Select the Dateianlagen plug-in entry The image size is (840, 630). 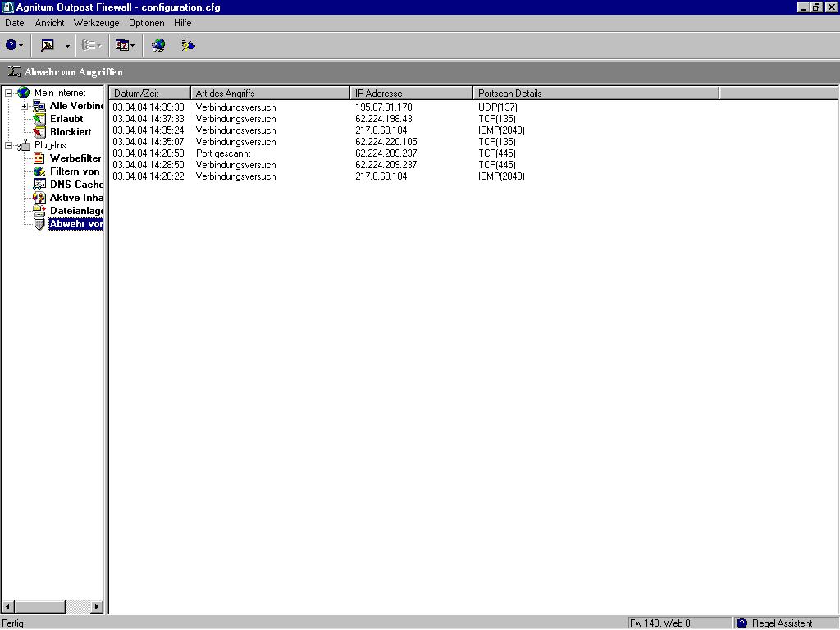76,211
